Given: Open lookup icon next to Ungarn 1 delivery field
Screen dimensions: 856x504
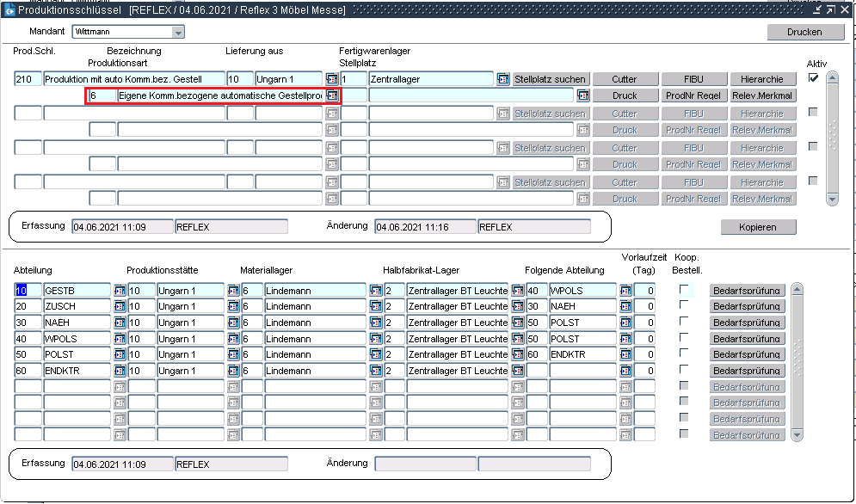Looking at the screenshot, I should 331,79.
